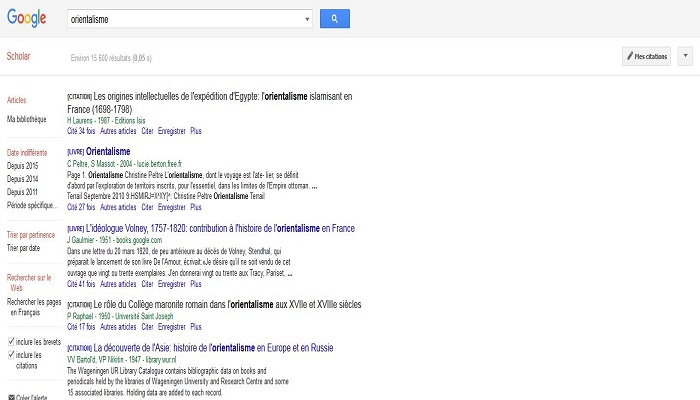Expand the dropdown arrow next to Mes citations
700x400 pixels.
[x=685, y=57]
